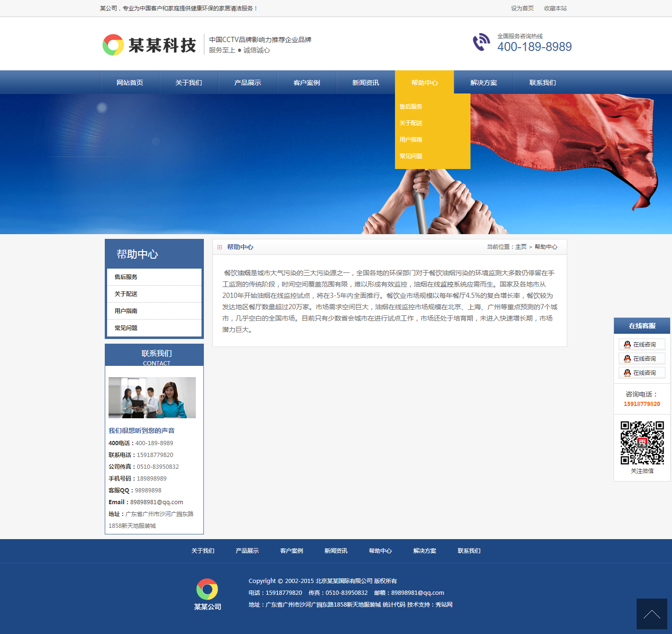Screen dimensions: 672x634
Task: Click the third QQ online consultation button
Action: (641, 373)
